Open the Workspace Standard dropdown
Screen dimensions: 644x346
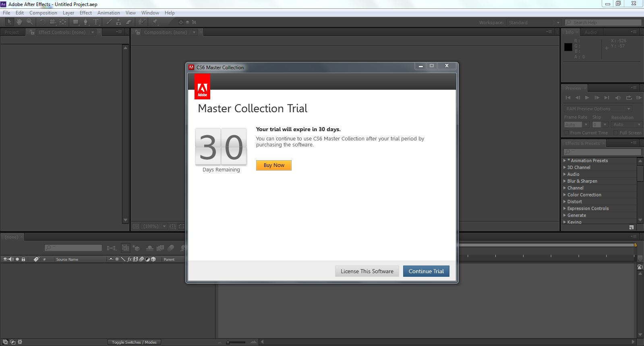point(534,23)
